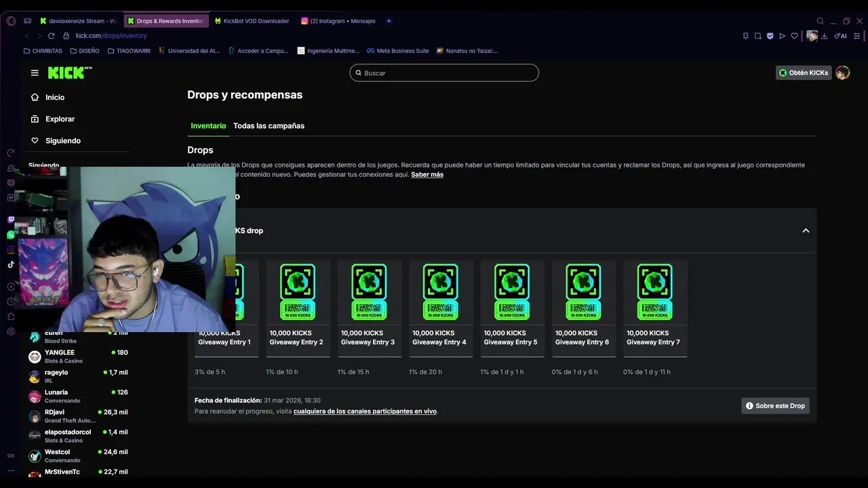
Task: Open YANGLEE channel in following list
Action: pyautogui.click(x=78, y=357)
